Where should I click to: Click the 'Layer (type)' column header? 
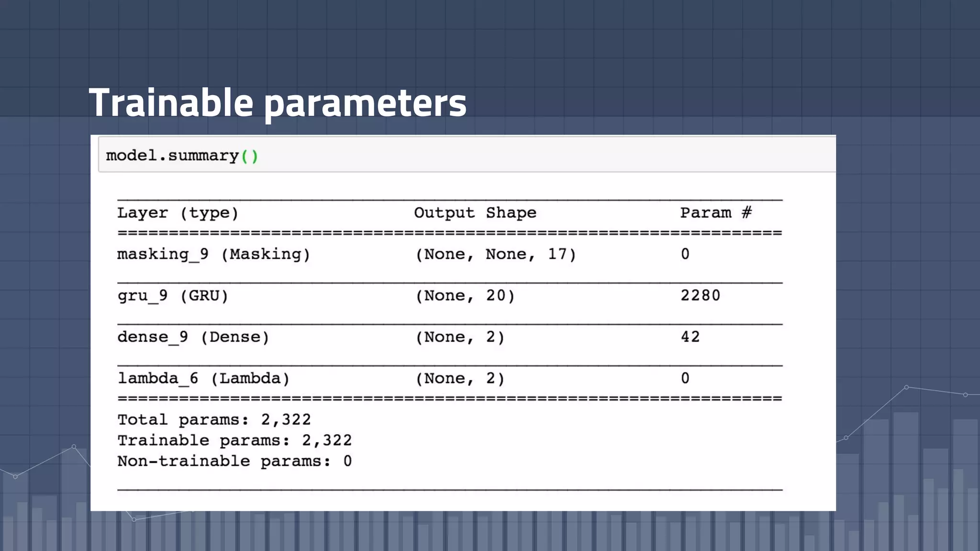(178, 213)
